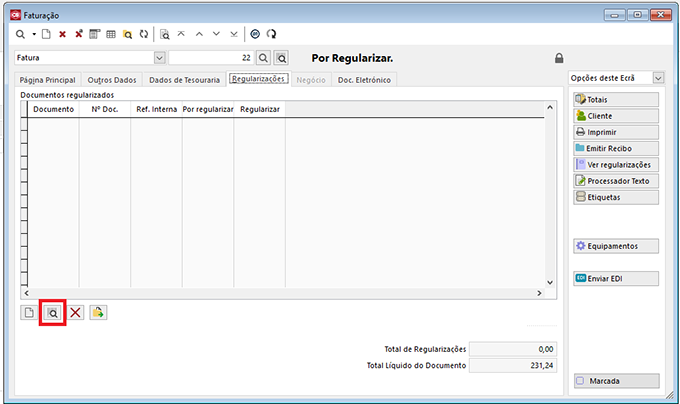The image size is (680, 404).
Task: Go to the last record arrow
Action: [x=232, y=34]
